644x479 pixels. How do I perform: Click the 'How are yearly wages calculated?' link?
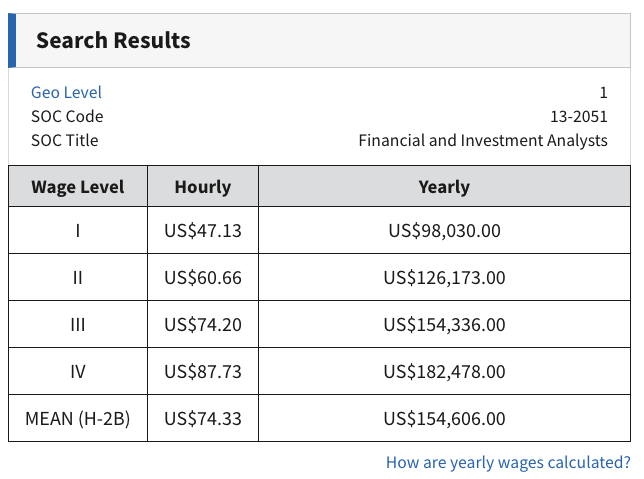[x=508, y=462]
